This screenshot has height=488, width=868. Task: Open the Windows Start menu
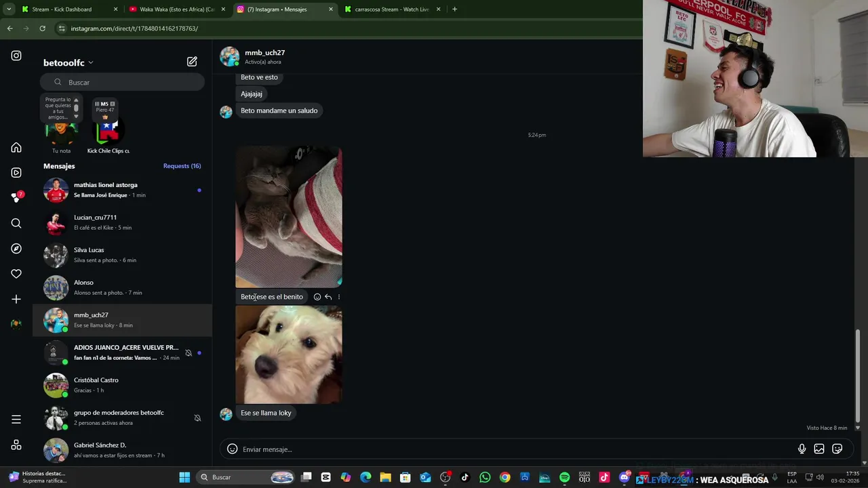(x=184, y=477)
